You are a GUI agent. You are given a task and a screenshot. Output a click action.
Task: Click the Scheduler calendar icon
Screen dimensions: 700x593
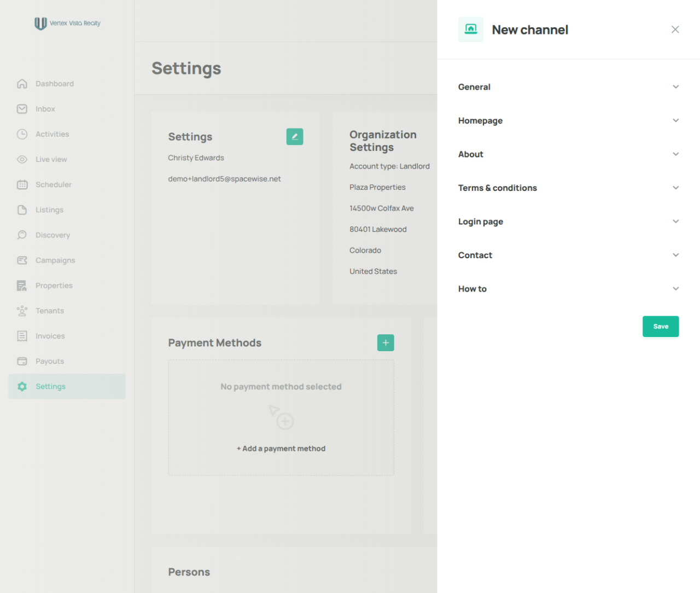(x=22, y=184)
